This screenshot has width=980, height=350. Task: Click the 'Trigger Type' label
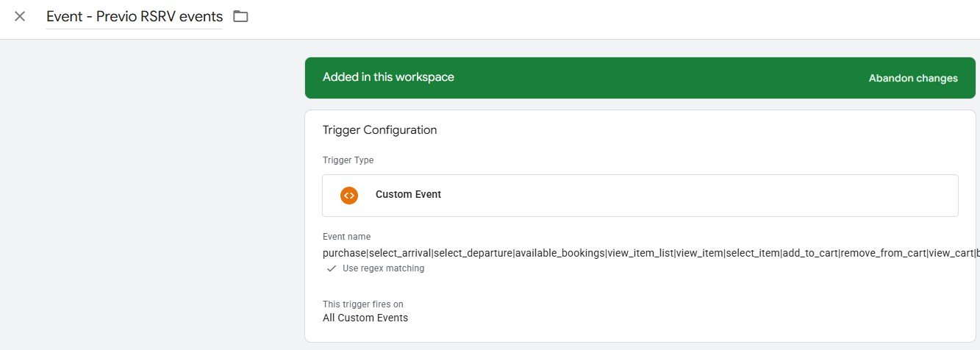(348, 160)
